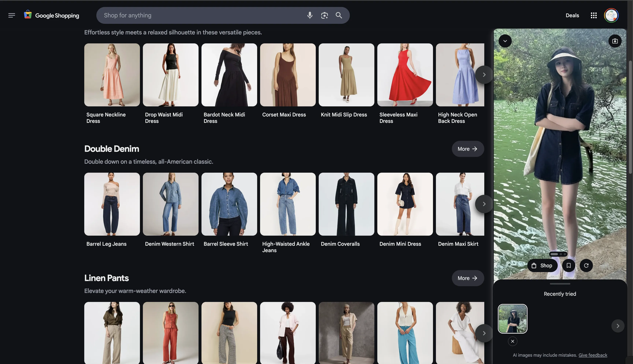Click the Linen Pants section heading

click(106, 278)
